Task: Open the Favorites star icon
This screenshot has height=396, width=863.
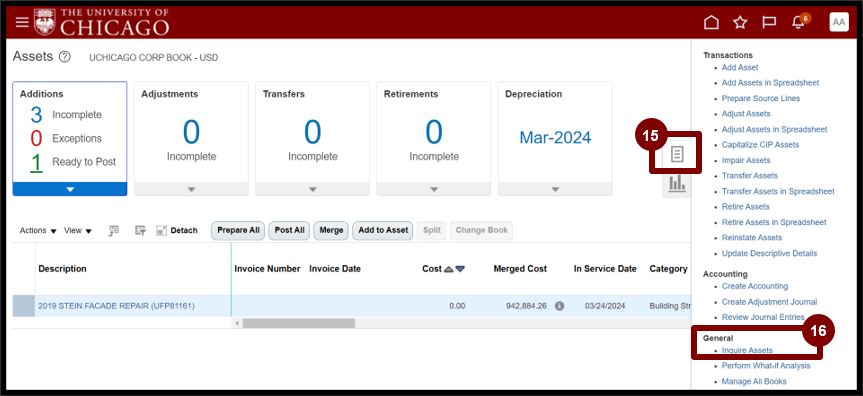Action: click(740, 23)
